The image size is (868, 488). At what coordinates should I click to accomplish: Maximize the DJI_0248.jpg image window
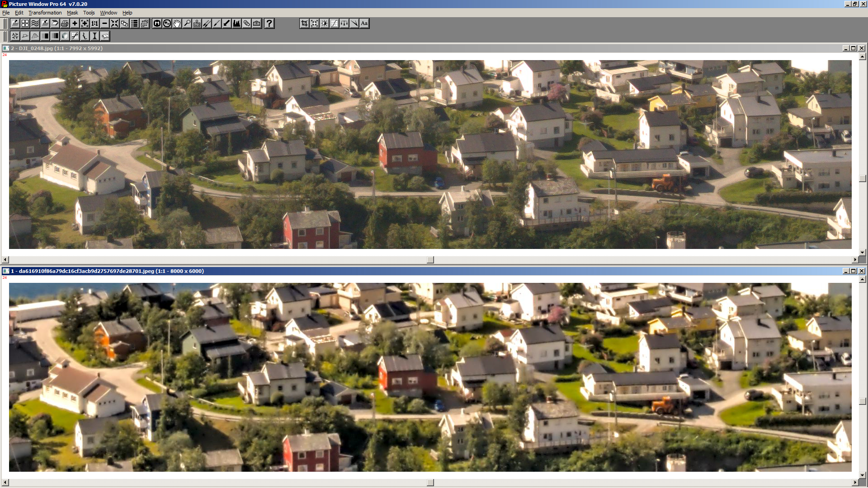(x=853, y=48)
